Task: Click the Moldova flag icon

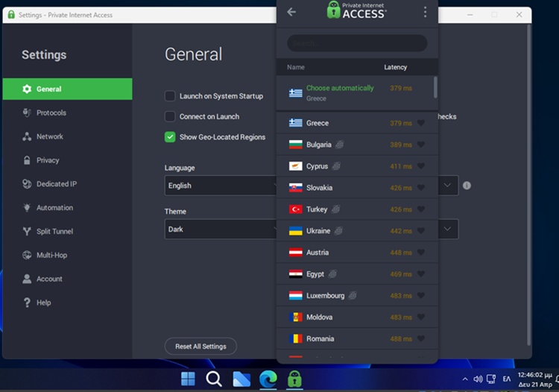Action: [x=296, y=317]
